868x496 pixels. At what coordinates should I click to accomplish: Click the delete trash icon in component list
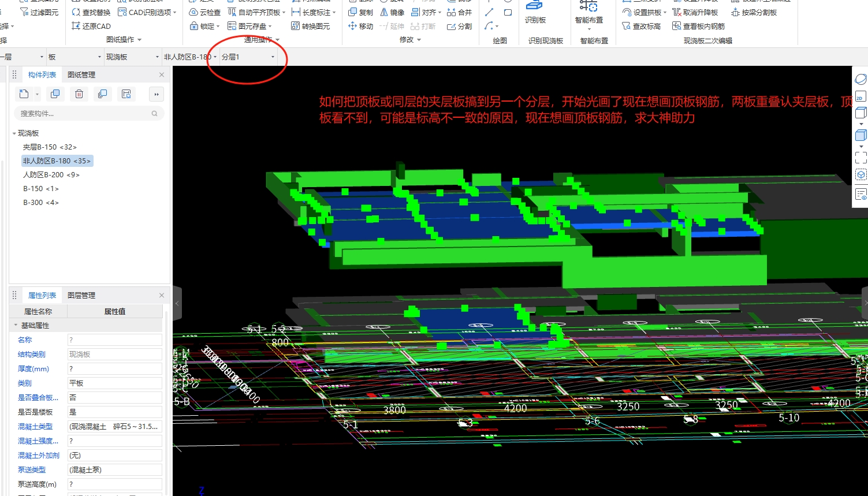79,94
